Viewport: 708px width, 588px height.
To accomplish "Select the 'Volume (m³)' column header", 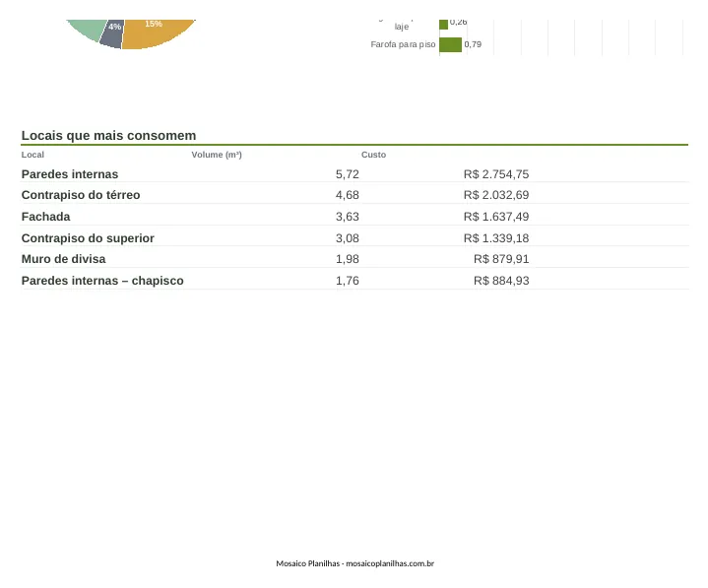I will 217,155.
